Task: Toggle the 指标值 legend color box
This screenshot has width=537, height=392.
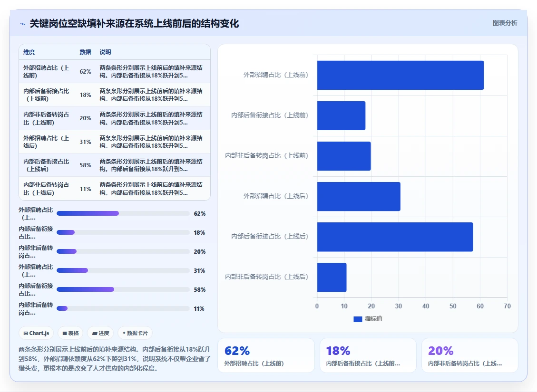Action: point(358,319)
